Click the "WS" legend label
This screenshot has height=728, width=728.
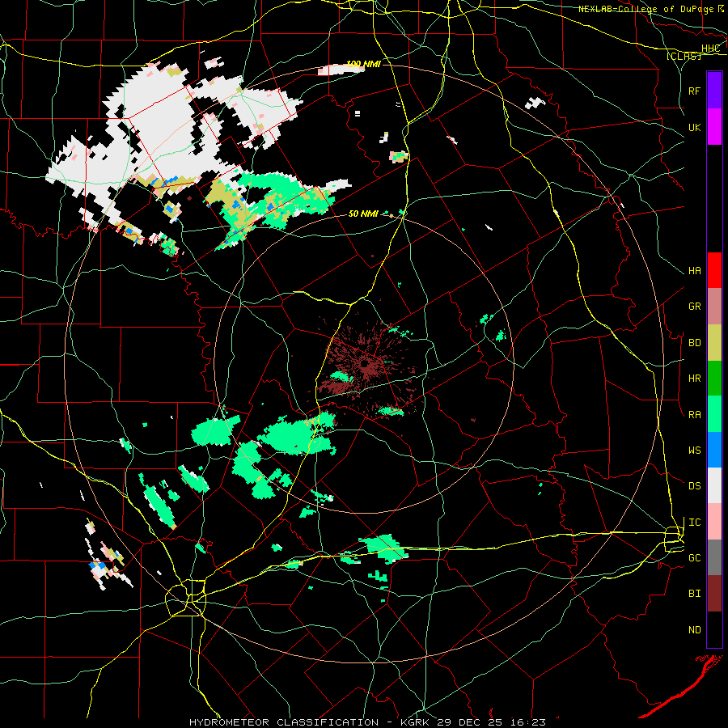click(x=694, y=451)
